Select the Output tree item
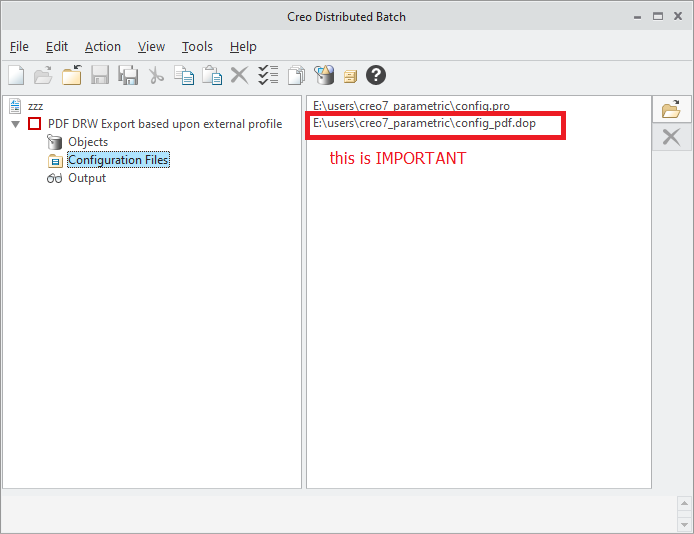694x534 pixels. pos(86,178)
